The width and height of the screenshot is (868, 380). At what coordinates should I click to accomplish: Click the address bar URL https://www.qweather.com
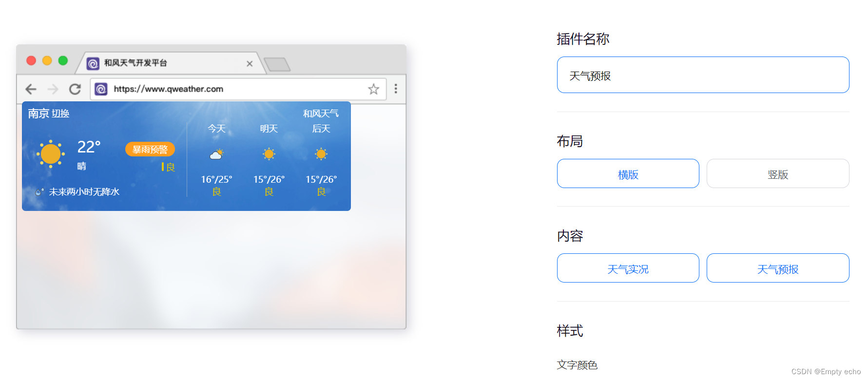point(169,89)
